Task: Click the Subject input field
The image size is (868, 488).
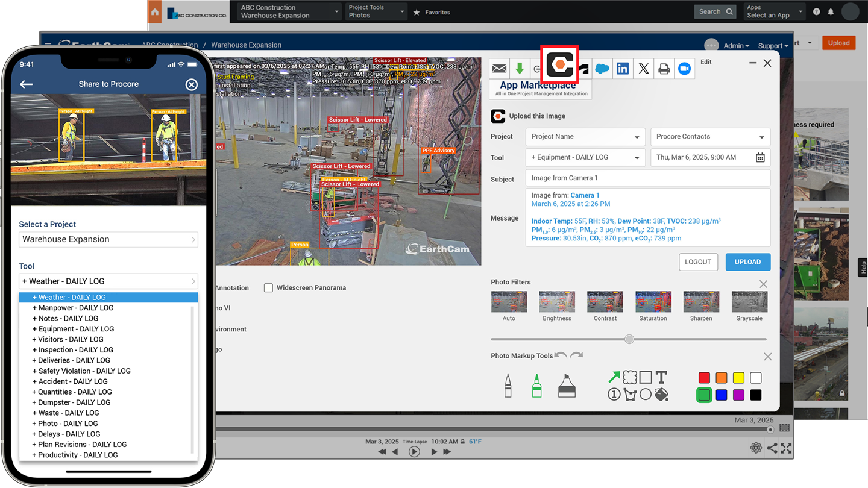Action: pos(648,178)
